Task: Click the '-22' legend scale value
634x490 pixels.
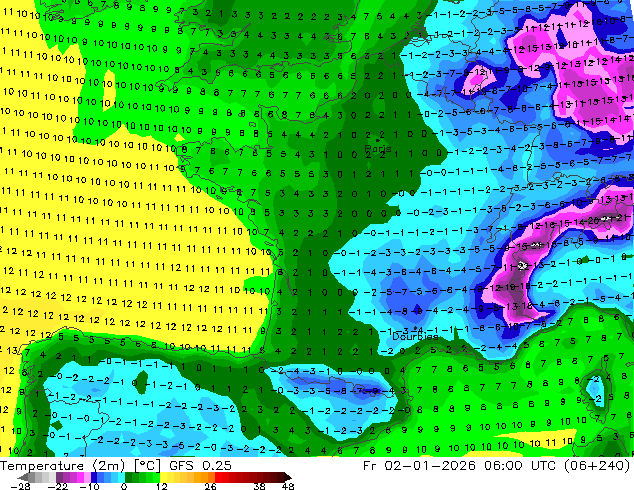Action: 57,486
